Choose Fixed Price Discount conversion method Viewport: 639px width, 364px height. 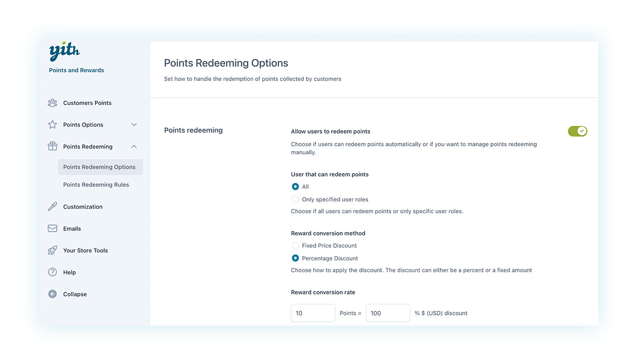point(295,245)
